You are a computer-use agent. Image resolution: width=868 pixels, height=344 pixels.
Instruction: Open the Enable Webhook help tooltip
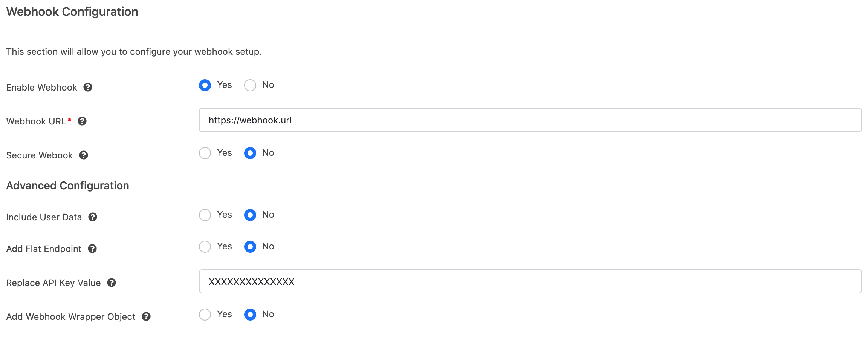(88, 88)
